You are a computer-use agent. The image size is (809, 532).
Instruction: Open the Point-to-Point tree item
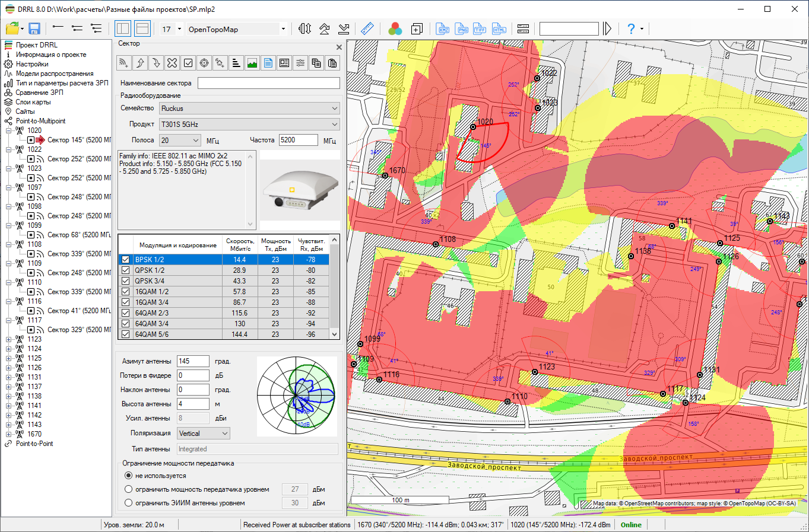(34, 444)
